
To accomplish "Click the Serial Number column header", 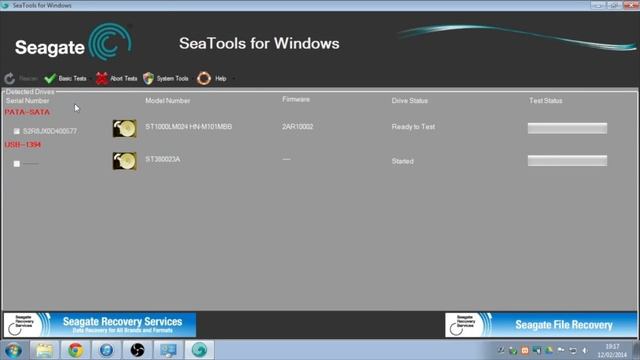I will [x=27, y=100].
